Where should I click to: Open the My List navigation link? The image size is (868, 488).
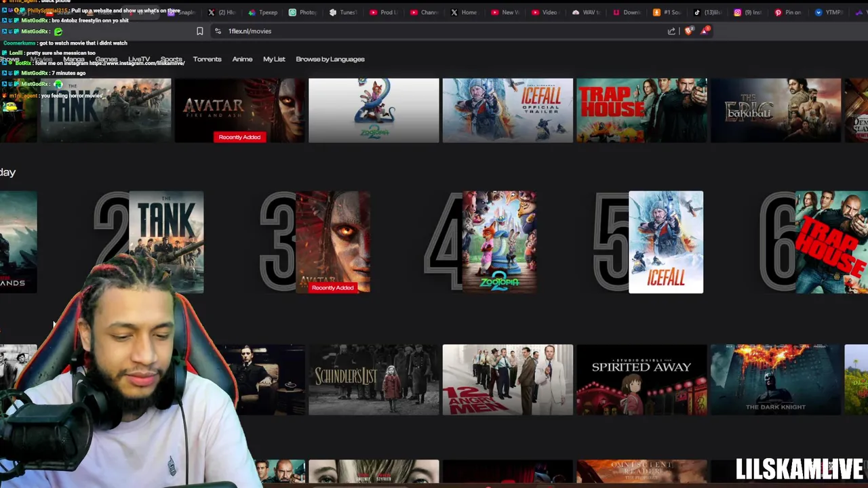click(x=274, y=59)
